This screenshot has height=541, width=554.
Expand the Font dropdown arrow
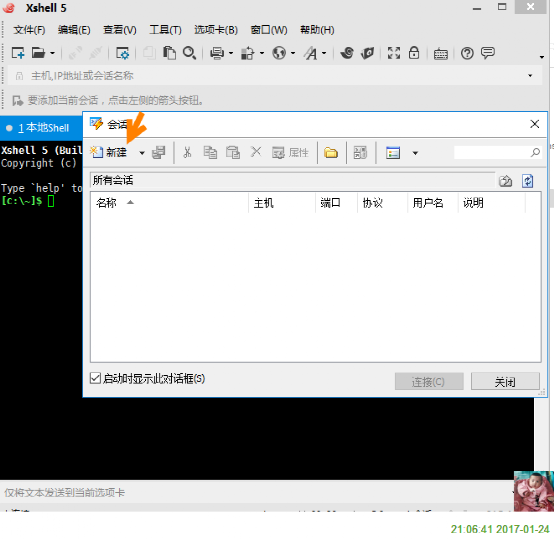[x=324, y=53]
